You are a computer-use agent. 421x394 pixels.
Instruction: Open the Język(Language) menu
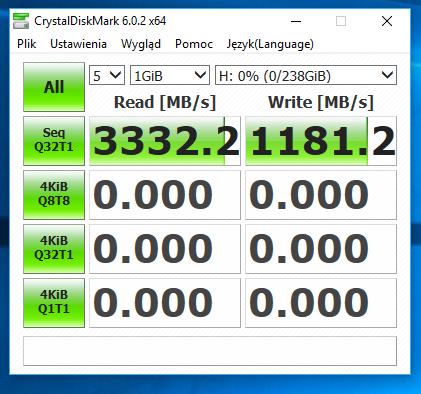[270, 44]
